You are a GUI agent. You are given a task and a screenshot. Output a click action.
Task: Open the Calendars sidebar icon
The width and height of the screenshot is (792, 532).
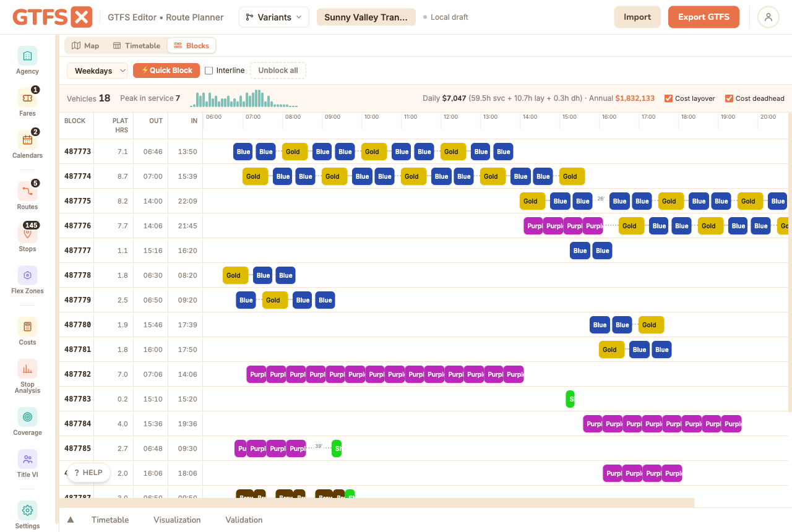(x=27, y=140)
